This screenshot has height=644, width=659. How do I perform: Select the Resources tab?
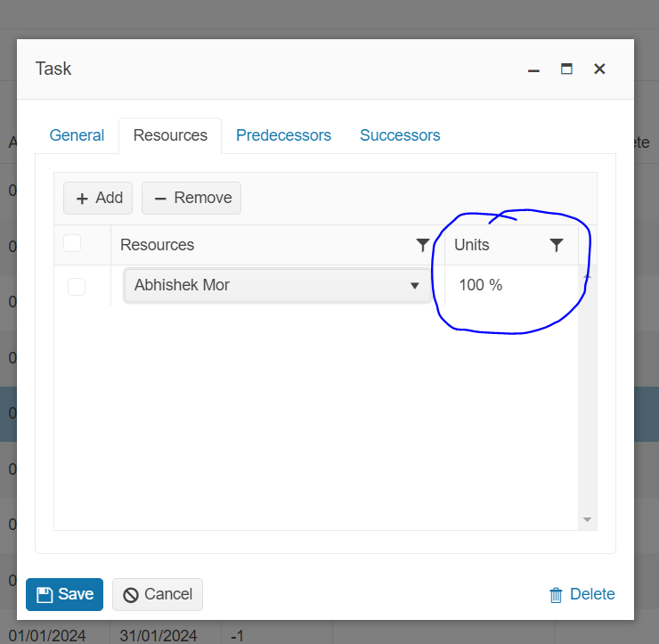click(x=170, y=135)
